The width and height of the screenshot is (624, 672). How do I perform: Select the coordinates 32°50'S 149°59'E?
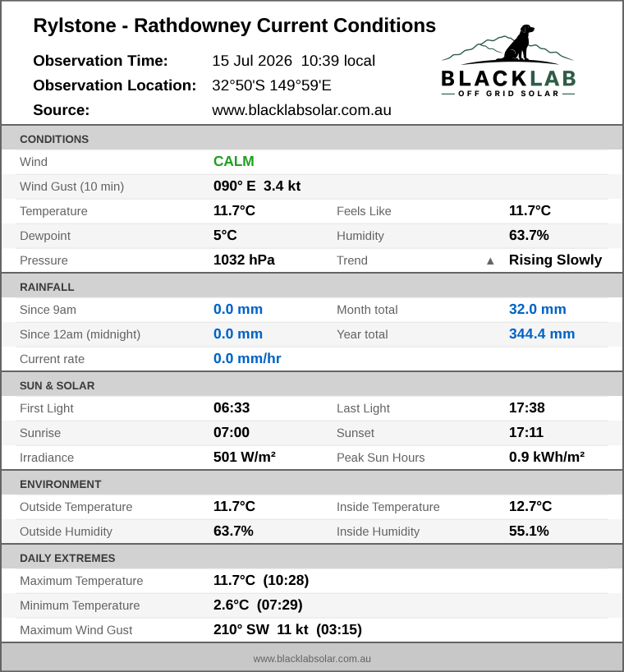[272, 85]
